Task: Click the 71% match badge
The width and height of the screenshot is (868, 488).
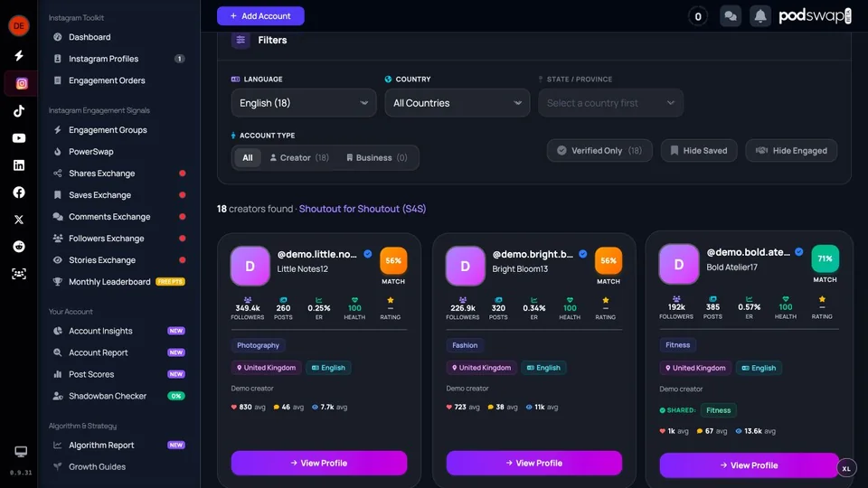Action: tap(825, 258)
